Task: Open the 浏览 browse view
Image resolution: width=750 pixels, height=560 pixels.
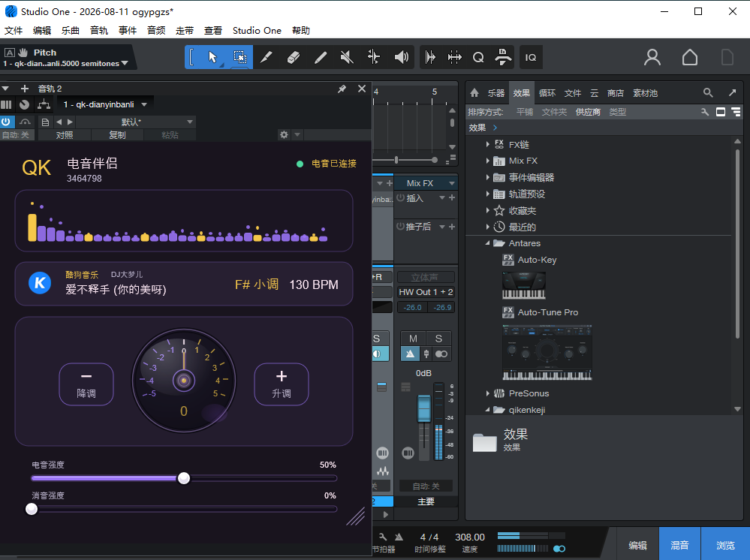Action: coord(725,544)
